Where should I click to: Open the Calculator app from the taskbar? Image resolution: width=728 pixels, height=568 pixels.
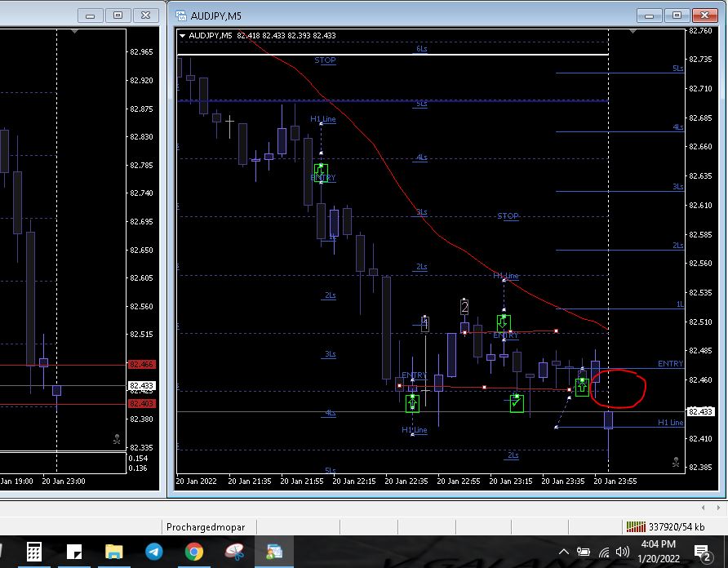(x=34, y=552)
